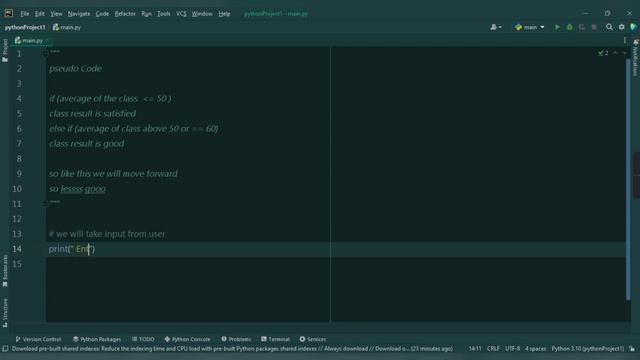
Task: Open the Bookmarks tool window
Action: pyautogui.click(x=5, y=270)
